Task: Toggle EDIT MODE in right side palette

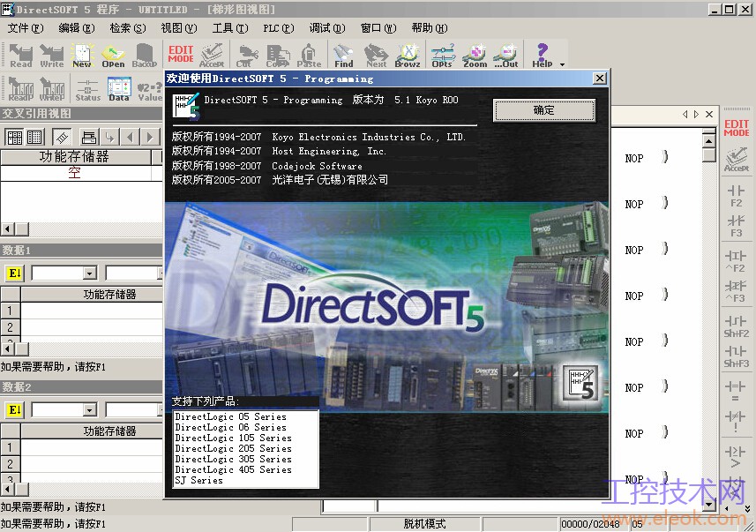Action: pyautogui.click(x=737, y=128)
